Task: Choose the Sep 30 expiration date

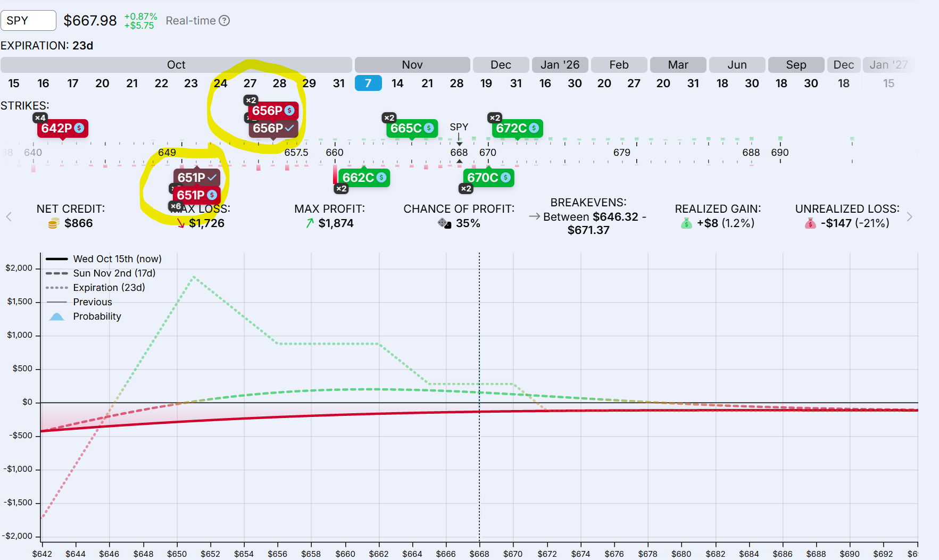Action: coord(811,83)
